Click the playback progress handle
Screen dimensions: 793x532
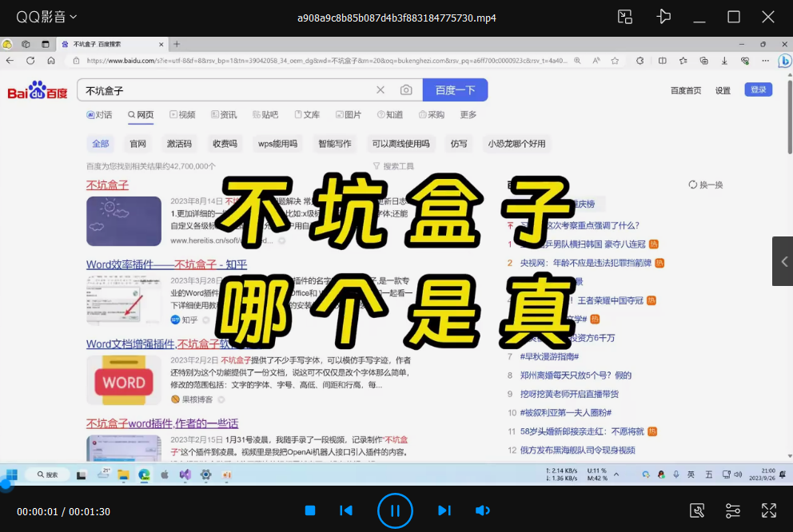pos(5,485)
